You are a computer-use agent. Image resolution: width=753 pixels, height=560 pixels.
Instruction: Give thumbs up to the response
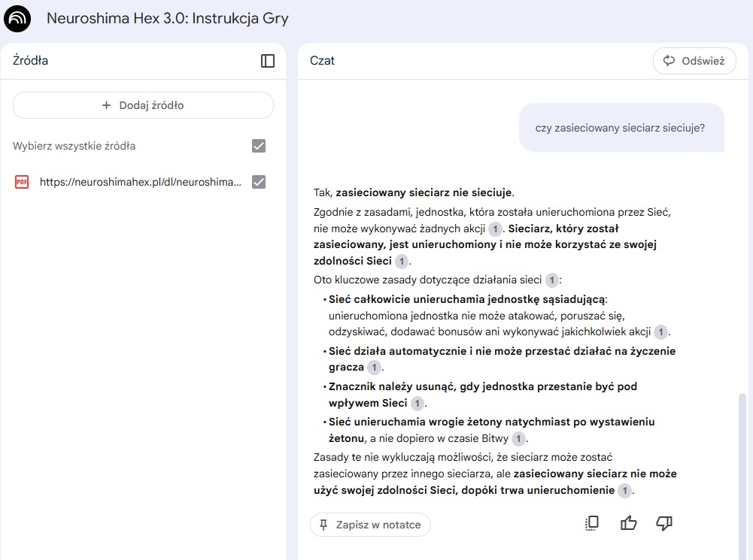[x=628, y=523]
